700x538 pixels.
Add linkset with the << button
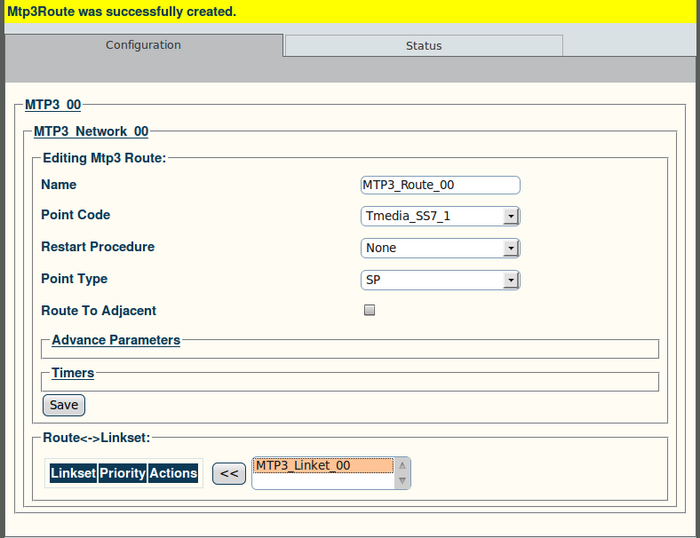click(x=229, y=473)
